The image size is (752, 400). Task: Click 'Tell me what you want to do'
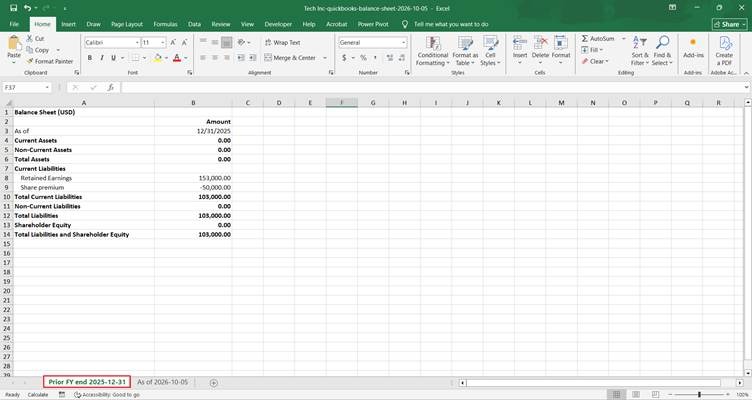pos(451,24)
